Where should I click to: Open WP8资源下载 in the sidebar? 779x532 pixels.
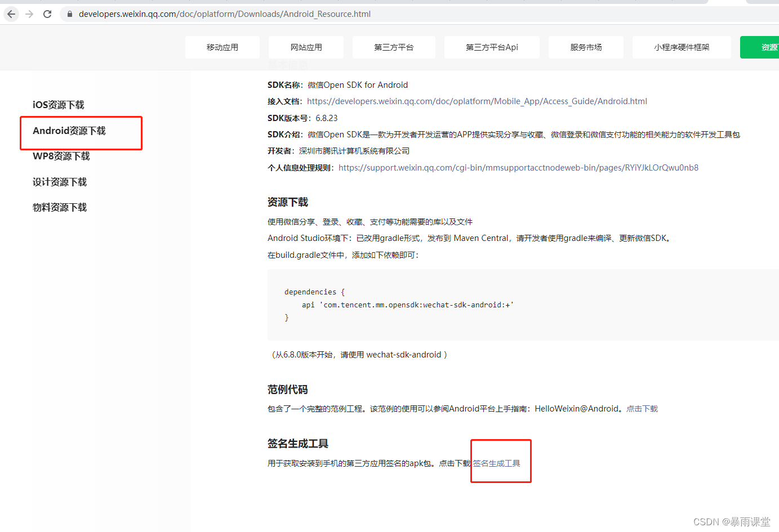[x=61, y=156]
